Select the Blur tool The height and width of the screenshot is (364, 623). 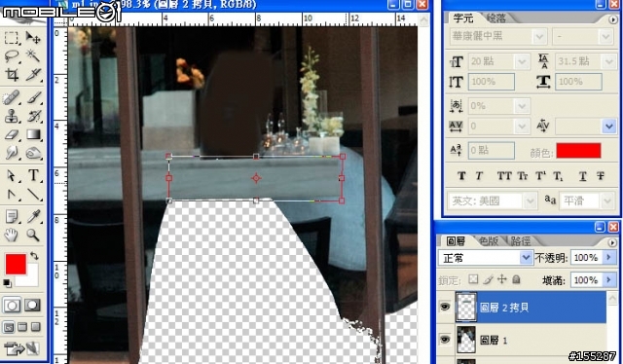(12, 153)
